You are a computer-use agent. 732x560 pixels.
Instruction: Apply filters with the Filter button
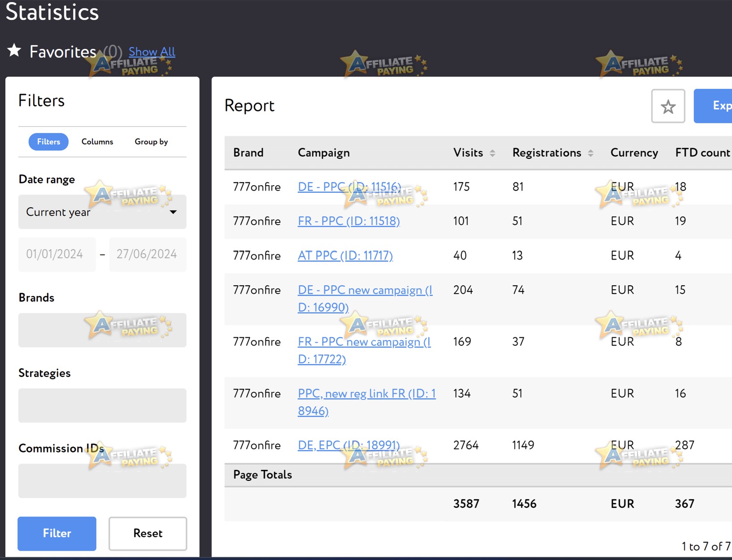(x=57, y=533)
